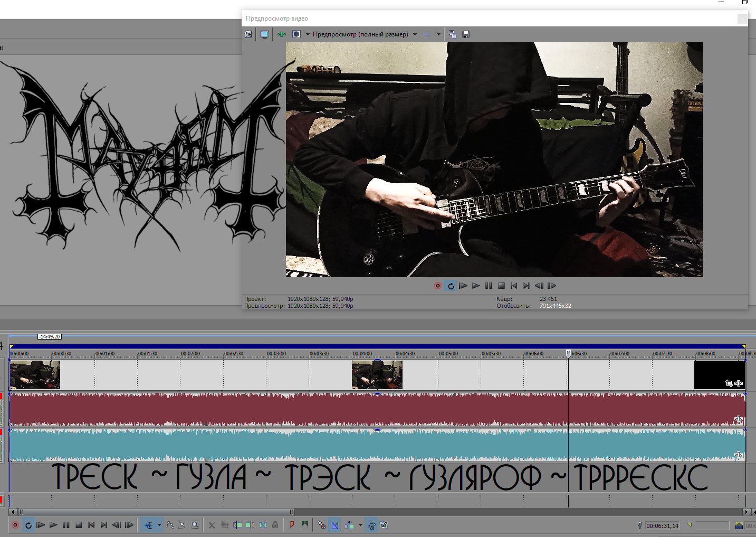Select the Normal edit tool
The width and height of the screenshot is (756, 537).
(149, 525)
